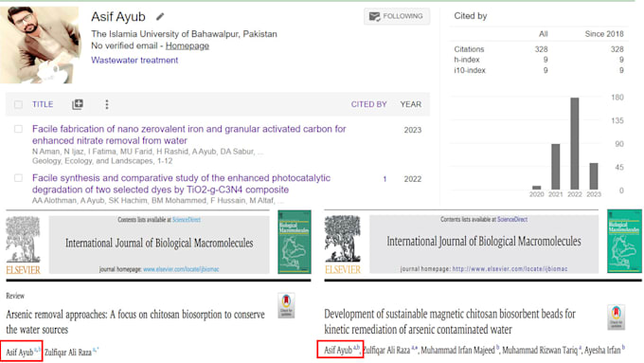Click the 2020 bar in the citations chart

tap(536, 188)
